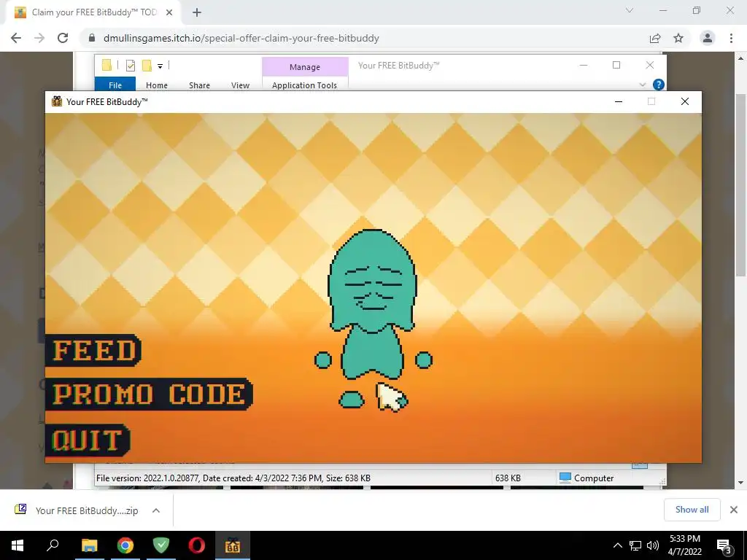Share this page using the share icon

click(655, 38)
